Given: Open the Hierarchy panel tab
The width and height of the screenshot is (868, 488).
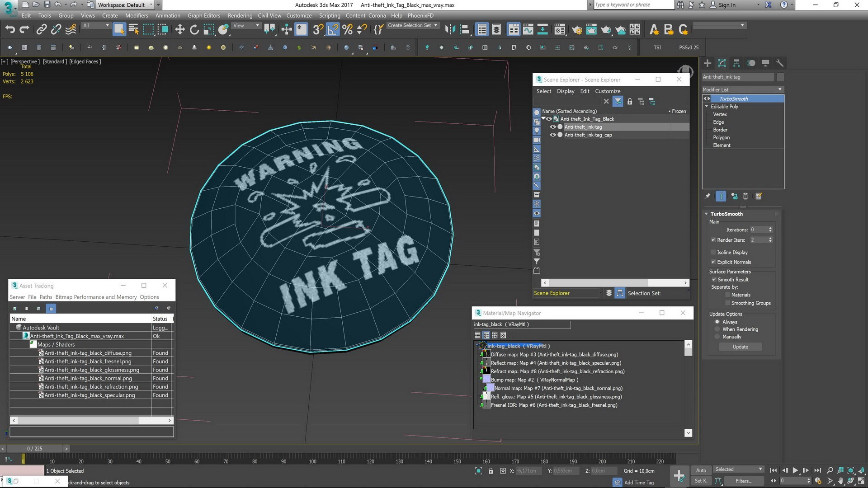Looking at the screenshot, I should coord(736,63).
